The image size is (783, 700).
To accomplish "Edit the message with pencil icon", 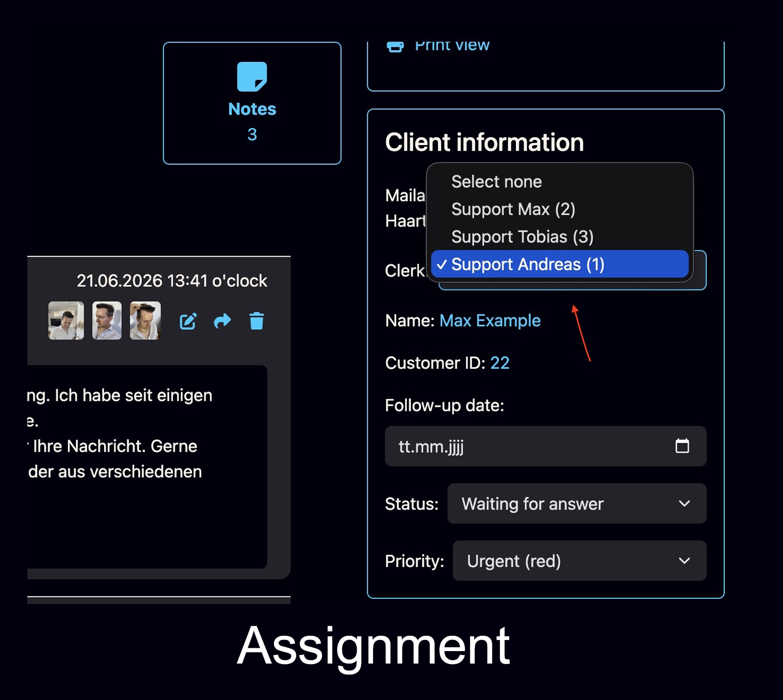I will (x=188, y=321).
